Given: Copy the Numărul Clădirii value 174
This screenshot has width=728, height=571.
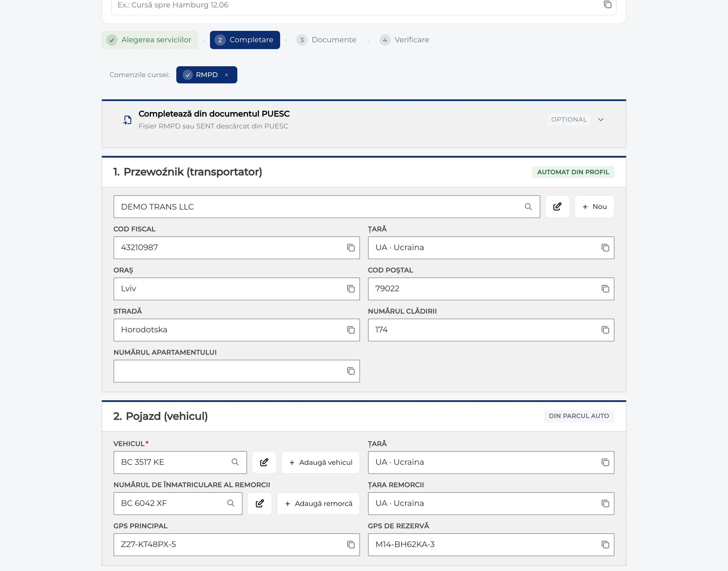Looking at the screenshot, I should [605, 330].
